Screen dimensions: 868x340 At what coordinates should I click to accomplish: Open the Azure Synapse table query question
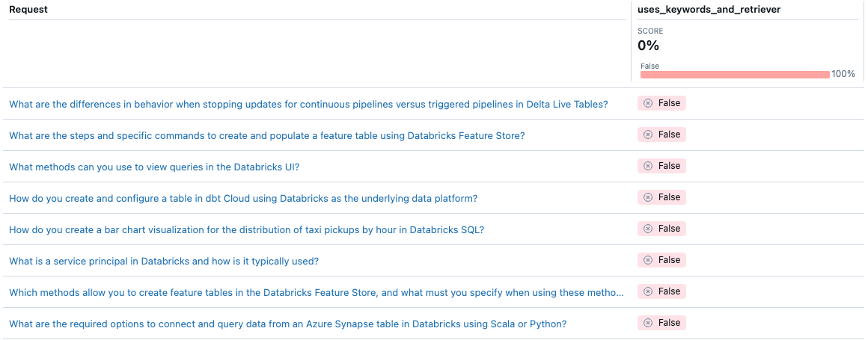click(287, 324)
